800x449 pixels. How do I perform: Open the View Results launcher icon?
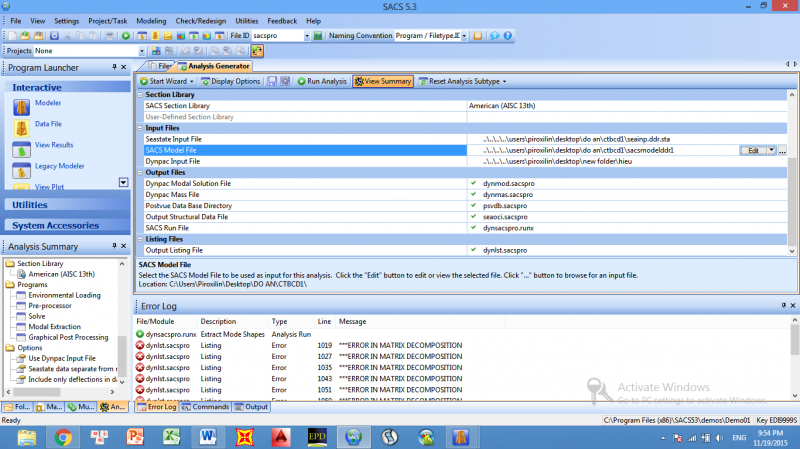(21, 149)
